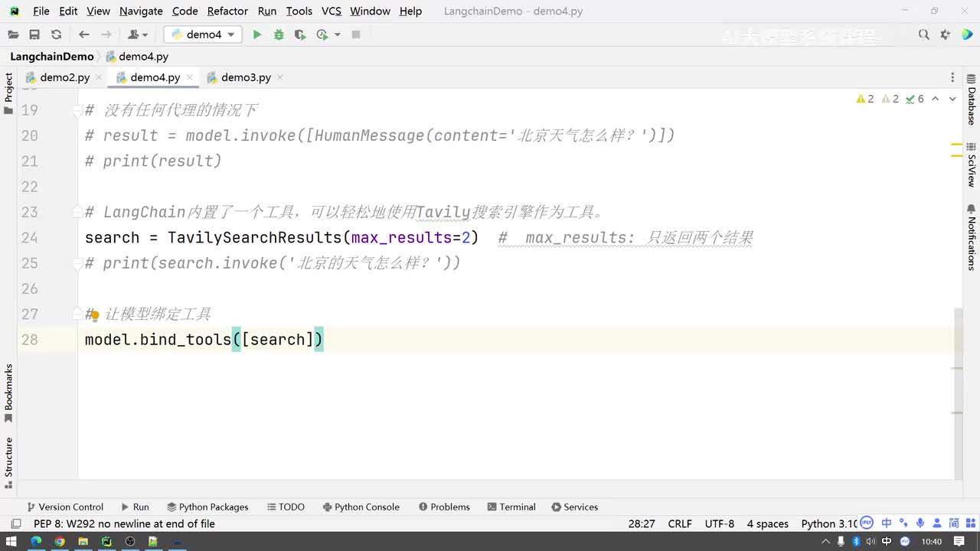Open the Edit menu
The image size is (980, 551).
[68, 11]
